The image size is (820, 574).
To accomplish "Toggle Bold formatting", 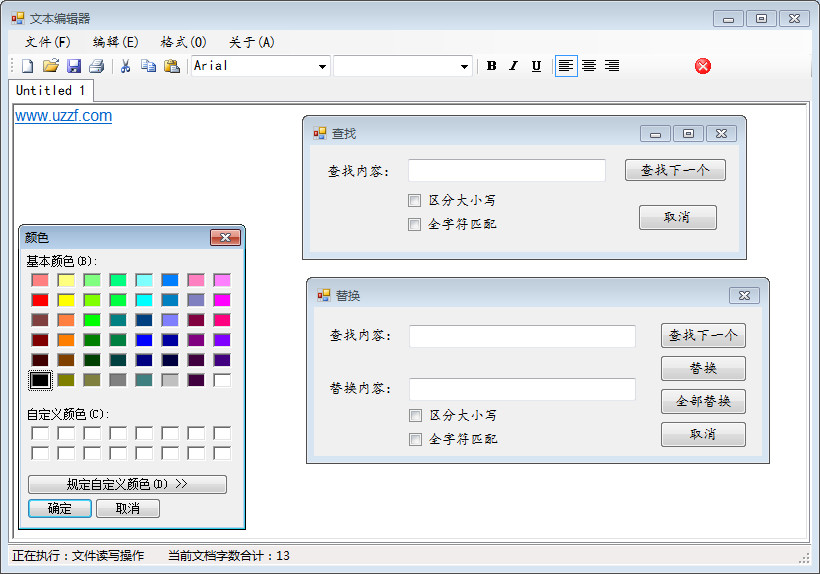I will (491, 66).
